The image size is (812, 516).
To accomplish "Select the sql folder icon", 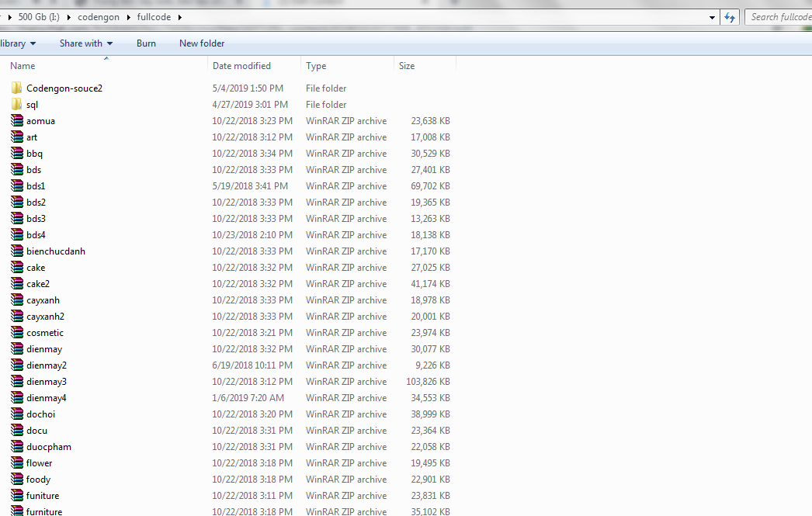I will point(17,105).
